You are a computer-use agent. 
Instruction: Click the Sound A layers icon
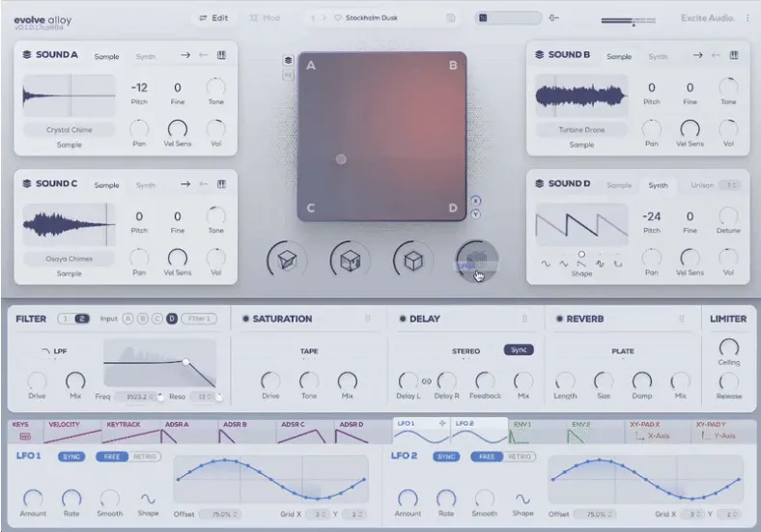27,54
